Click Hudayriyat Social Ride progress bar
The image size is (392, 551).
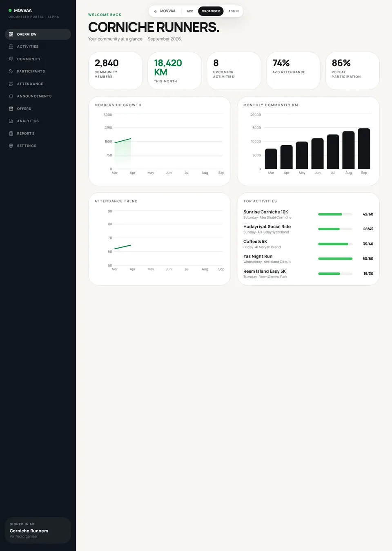pyautogui.click(x=335, y=229)
